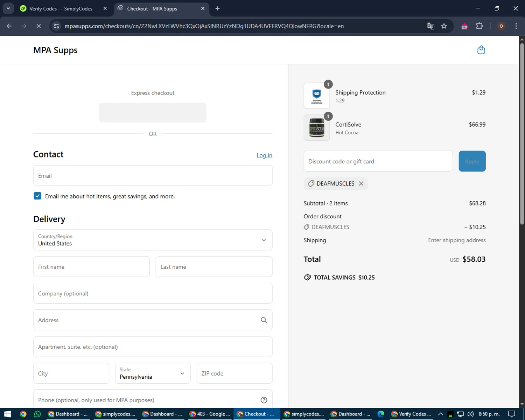Open the 403 - Google taskbar window

(x=210, y=414)
